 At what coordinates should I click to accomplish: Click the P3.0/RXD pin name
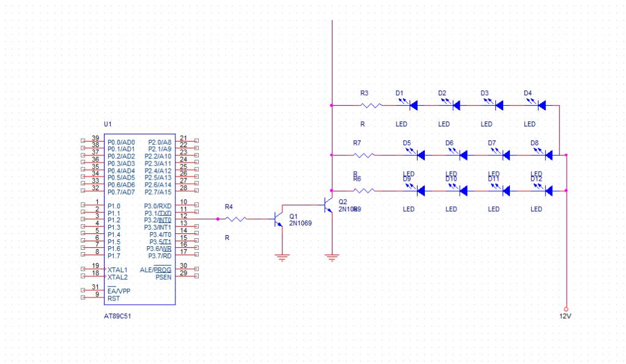[x=158, y=206]
